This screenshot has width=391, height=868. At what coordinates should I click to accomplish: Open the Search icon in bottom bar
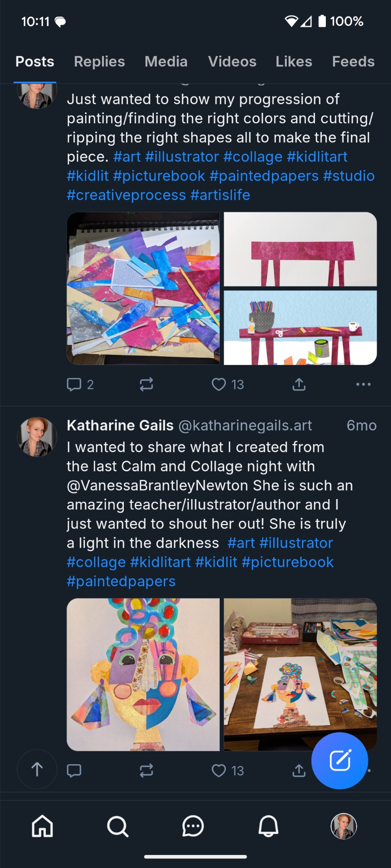118,826
